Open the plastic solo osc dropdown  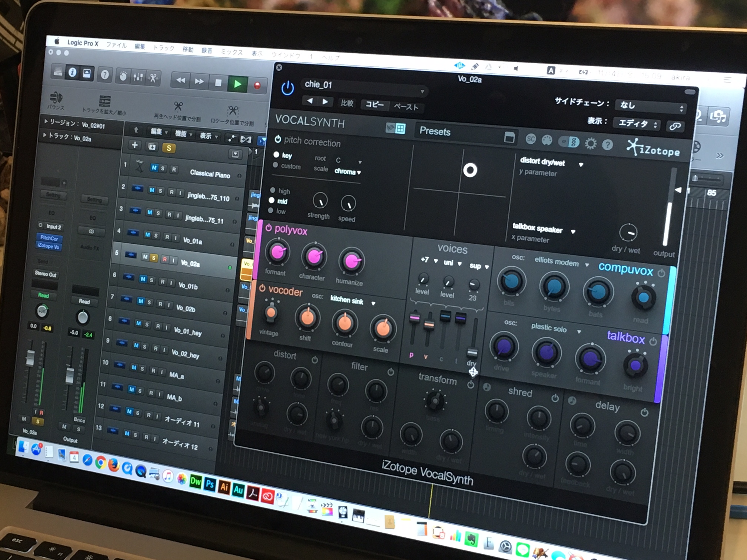click(556, 329)
